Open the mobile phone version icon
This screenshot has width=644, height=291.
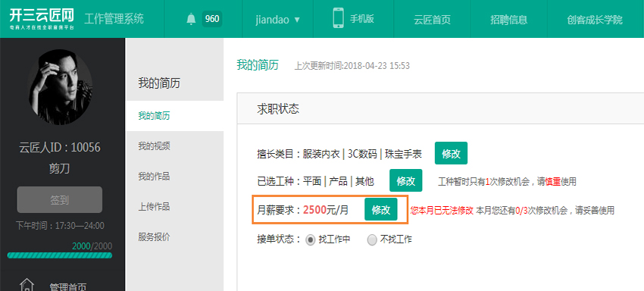click(339, 17)
